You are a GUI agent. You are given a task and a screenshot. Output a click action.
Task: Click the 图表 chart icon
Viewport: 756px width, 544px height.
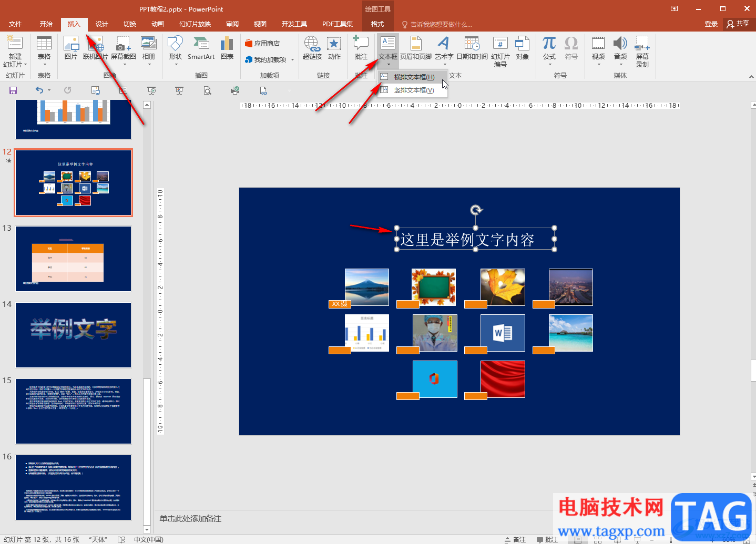227,48
